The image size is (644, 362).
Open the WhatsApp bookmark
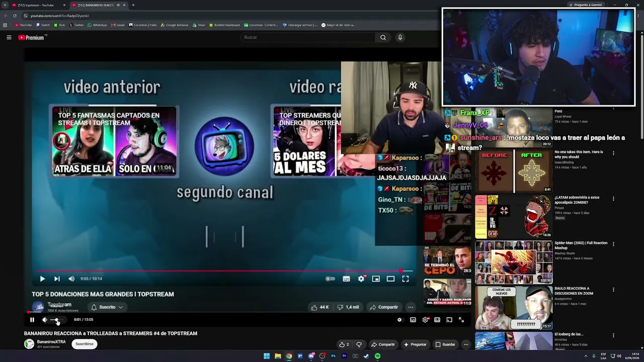tap(97, 25)
